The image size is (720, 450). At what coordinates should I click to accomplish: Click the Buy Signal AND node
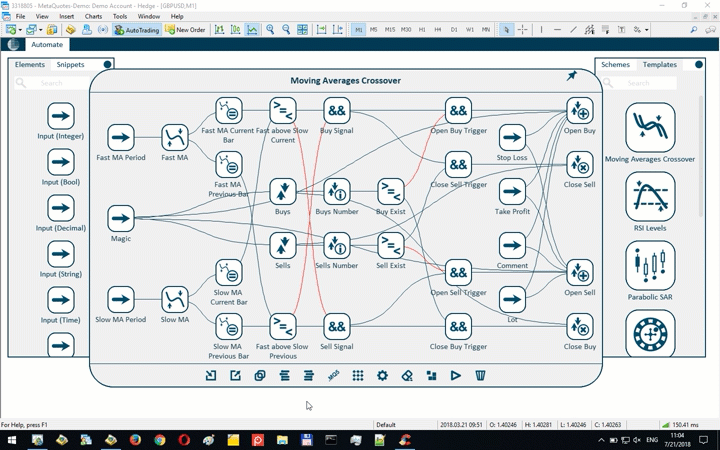[x=337, y=111]
